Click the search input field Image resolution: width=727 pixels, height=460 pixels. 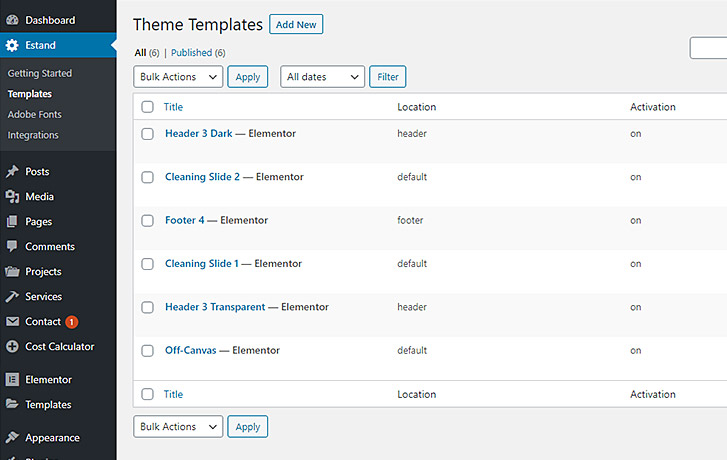tap(708, 48)
